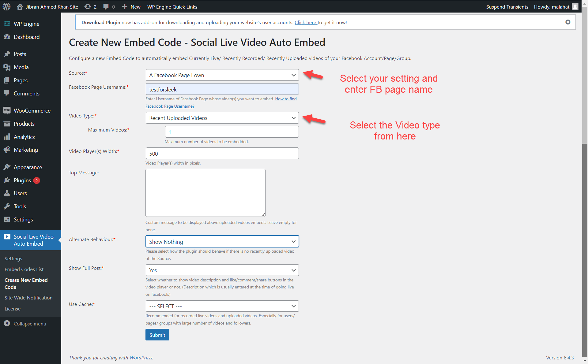Image resolution: width=588 pixels, height=364 pixels.
Task: Click inside the Top Message textarea
Action: [x=205, y=193]
